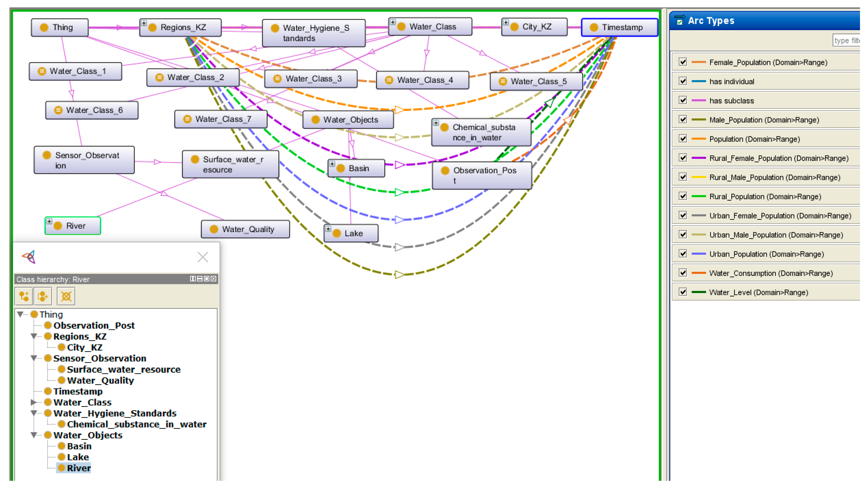This screenshot has height=490, width=868.
Task: Disable Water_Level (Domain>Range) arc checkbox
Action: click(683, 292)
